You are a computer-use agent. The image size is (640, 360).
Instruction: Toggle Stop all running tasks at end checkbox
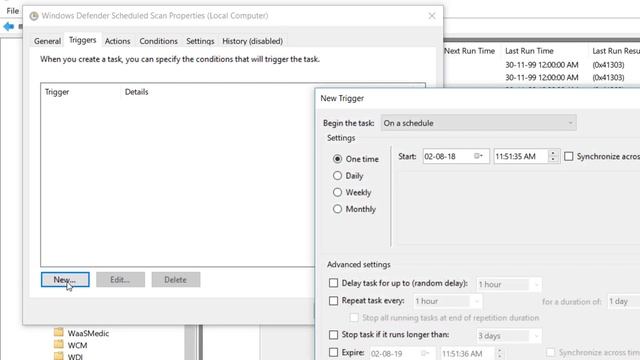[x=354, y=318]
